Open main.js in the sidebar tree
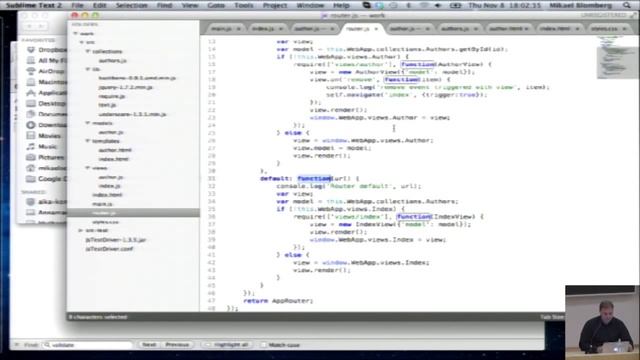This screenshot has width=640, height=360. pos(102,204)
